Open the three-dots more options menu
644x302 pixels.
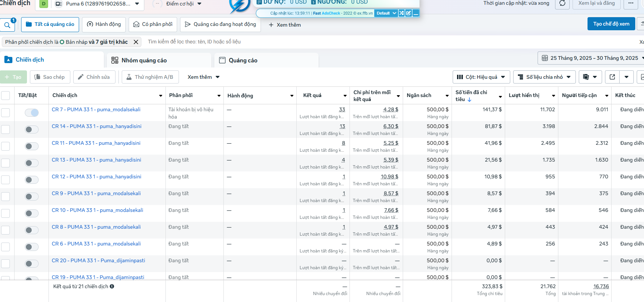631,3
